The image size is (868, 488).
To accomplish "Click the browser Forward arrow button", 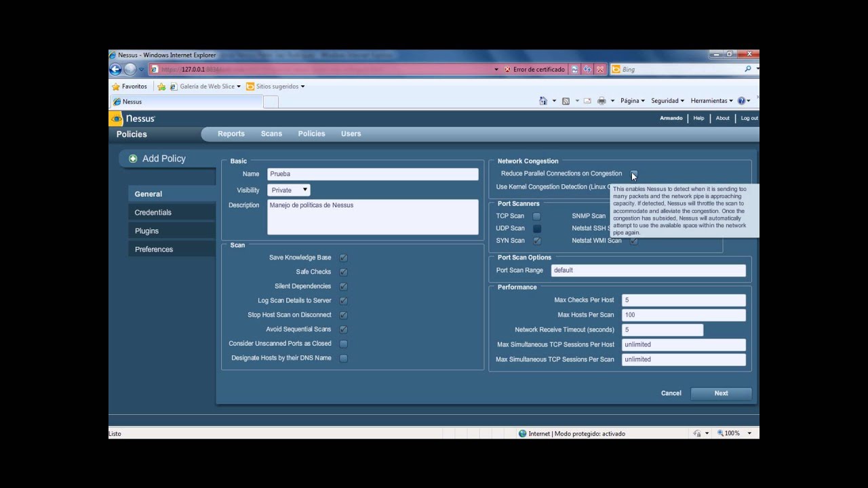I will click(x=130, y=69).
